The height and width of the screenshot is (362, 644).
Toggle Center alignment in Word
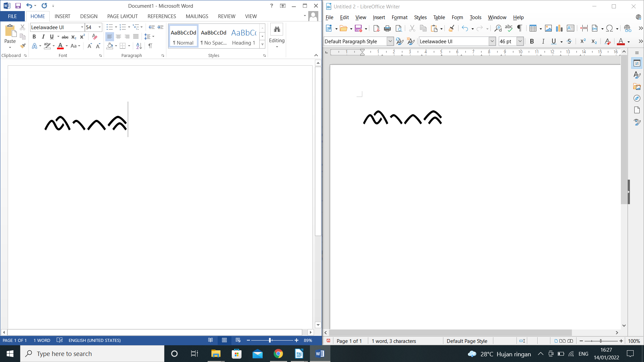(118, 37)
